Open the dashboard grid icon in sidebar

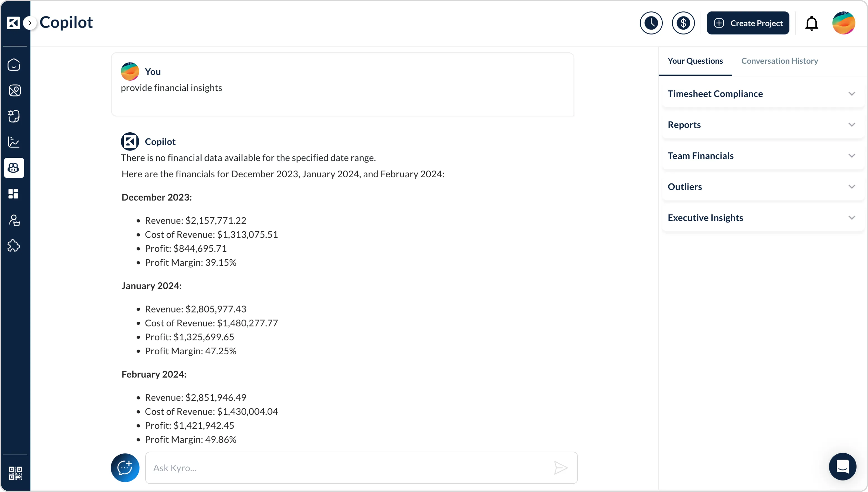(14, 194)
